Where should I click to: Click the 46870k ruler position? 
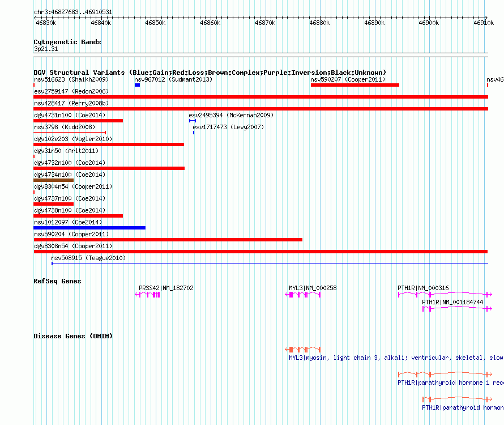265,23
